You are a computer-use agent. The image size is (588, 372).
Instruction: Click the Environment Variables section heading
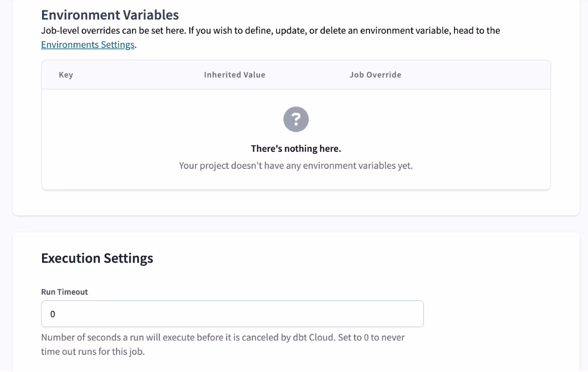tap(110, 15)
